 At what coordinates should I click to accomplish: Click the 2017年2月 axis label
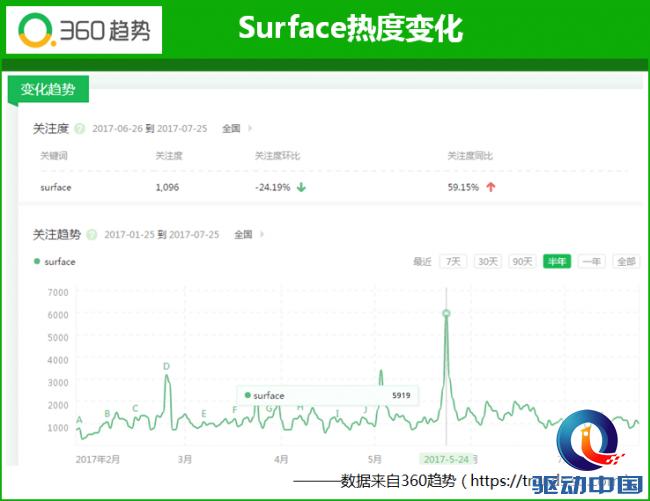[x=98, y=459]
